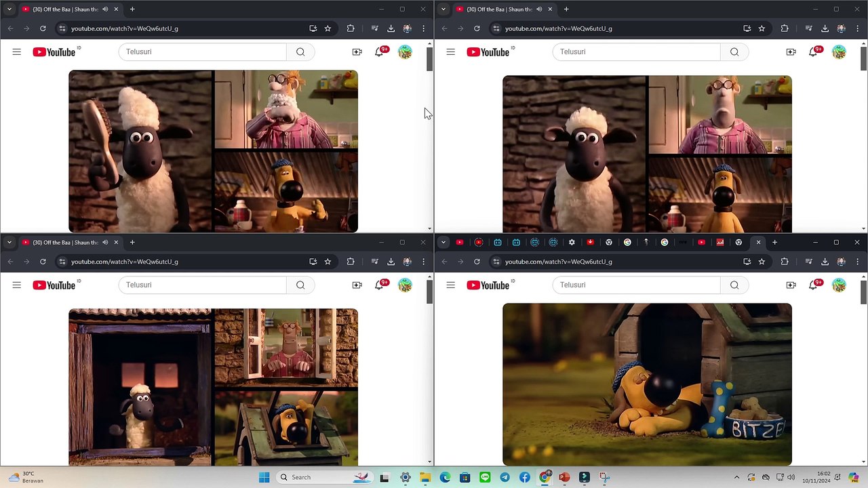868x488 pixels.
Task: Open Downloads in the bottom-right browser window
Action: click(x=825, y=262)
